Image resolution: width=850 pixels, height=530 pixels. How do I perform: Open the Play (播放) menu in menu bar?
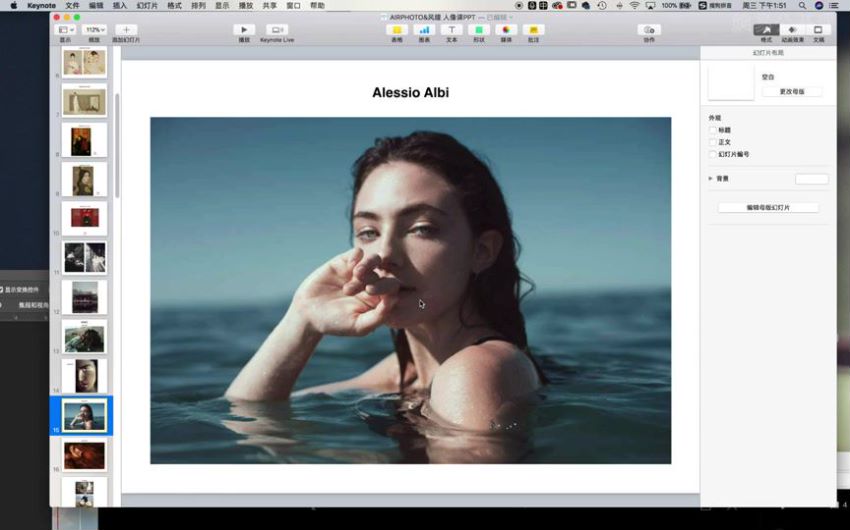[x=246, y=5]
